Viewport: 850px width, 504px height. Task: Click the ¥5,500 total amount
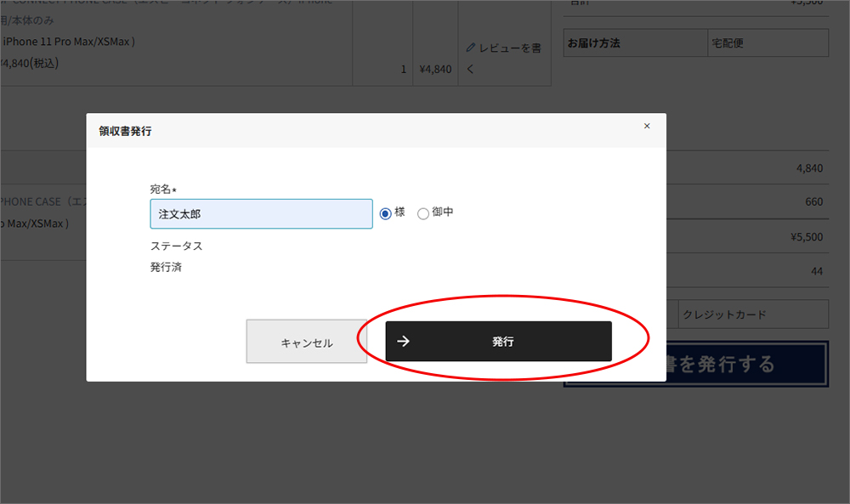807,237
